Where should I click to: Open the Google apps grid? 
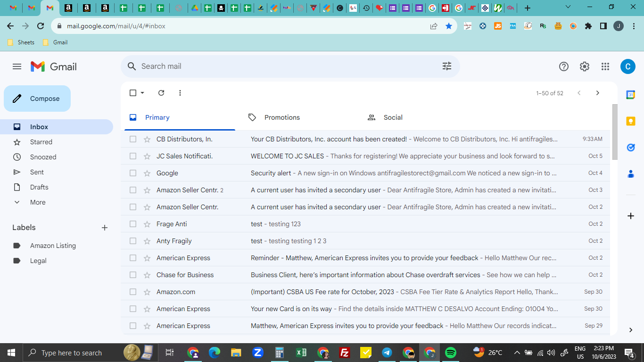[605, 66]
